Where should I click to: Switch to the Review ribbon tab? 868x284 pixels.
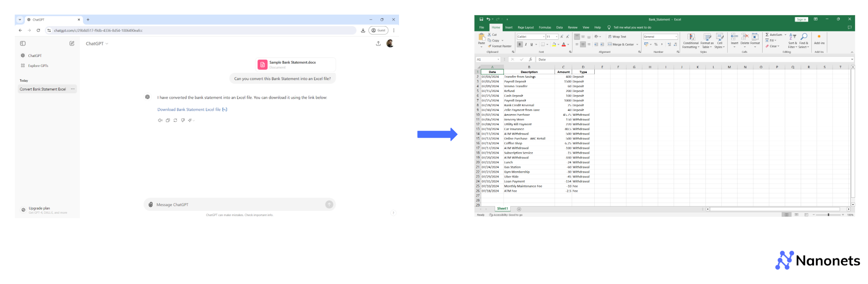[573, 27]
